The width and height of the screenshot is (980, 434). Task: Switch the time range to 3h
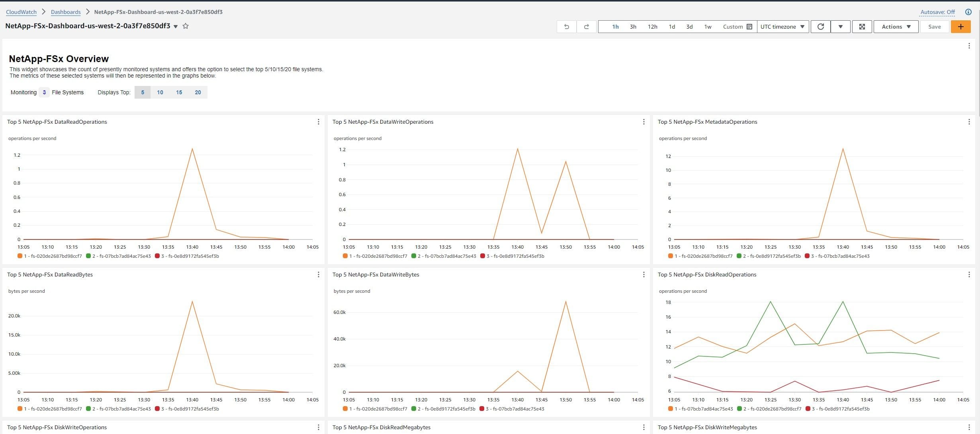(633, 27)
